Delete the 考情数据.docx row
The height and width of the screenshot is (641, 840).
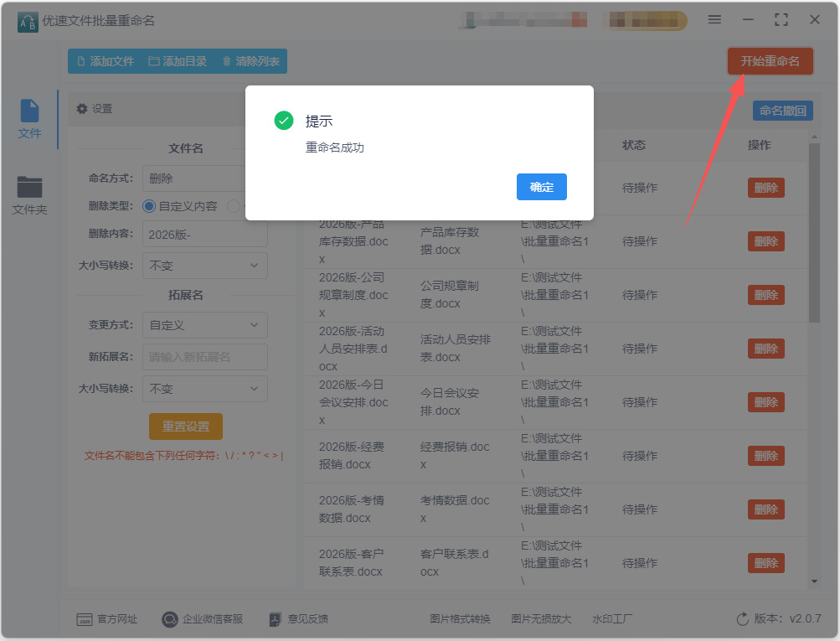tap(765, 509)
